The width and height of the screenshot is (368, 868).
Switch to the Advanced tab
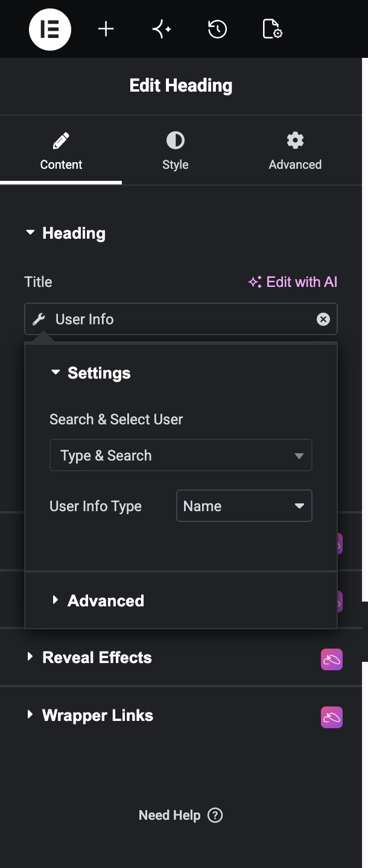coord(295,151)
